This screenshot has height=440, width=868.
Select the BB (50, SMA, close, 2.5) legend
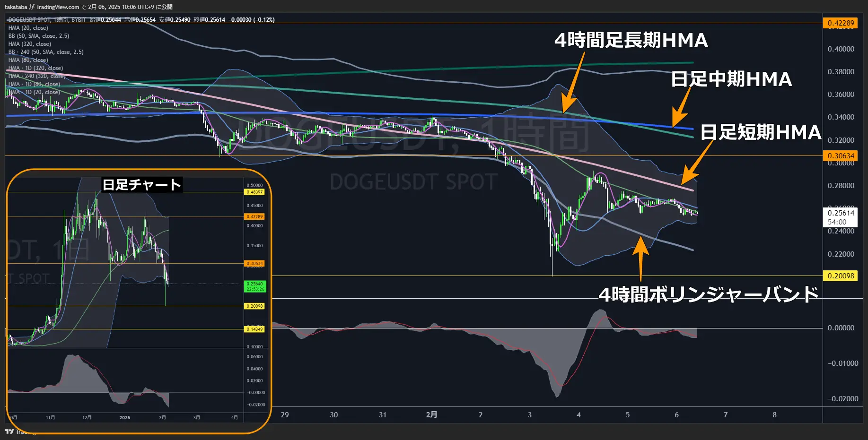pyautogui.click(x=39, y=36)
